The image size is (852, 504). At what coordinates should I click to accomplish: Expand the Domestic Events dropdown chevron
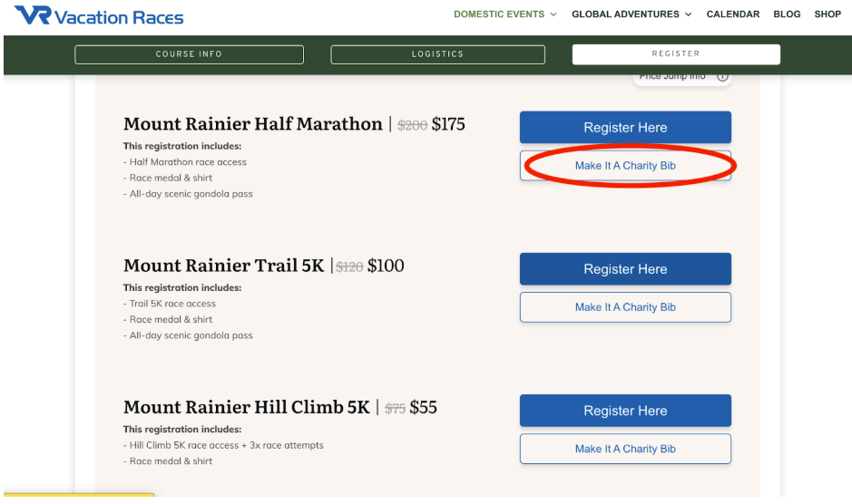click(553, 15)
